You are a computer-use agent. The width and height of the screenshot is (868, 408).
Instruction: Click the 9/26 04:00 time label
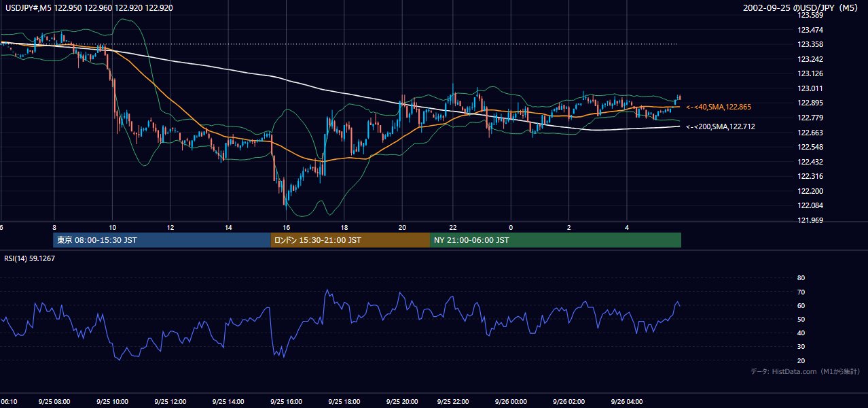(627, 401)
